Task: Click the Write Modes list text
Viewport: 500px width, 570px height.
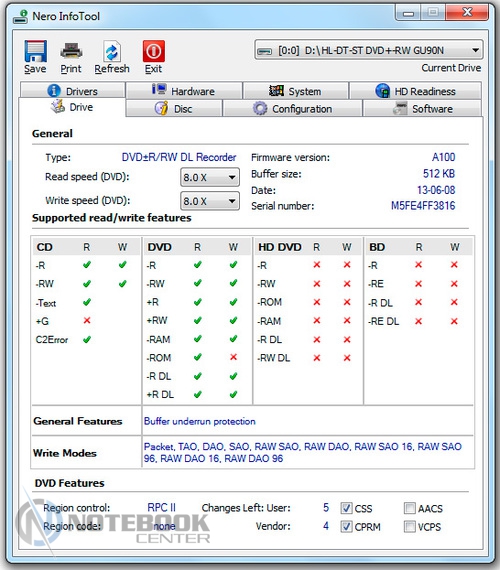Action: 303,452
